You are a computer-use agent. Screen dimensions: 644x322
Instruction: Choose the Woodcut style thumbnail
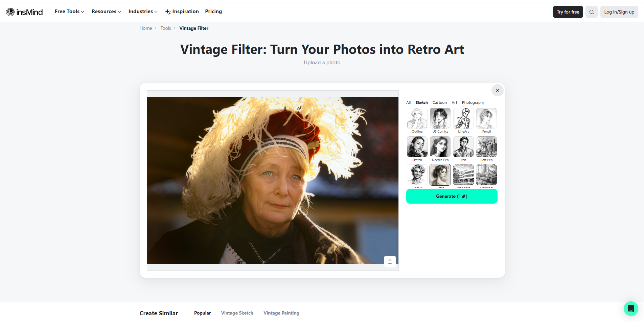pos(463,175)
